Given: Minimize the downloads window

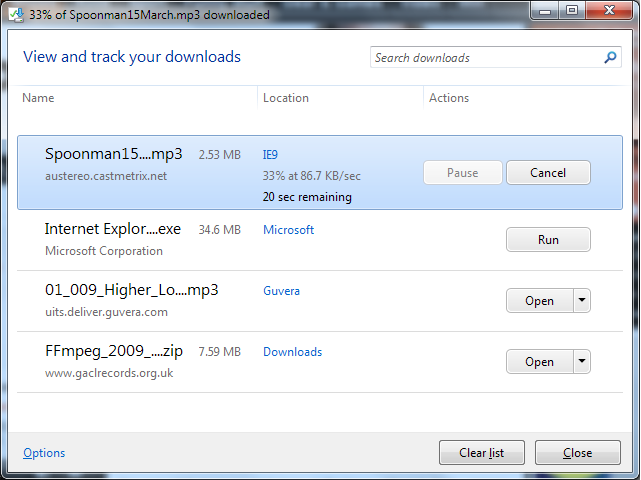Looking at the screenshot, I should pos(545,10).
